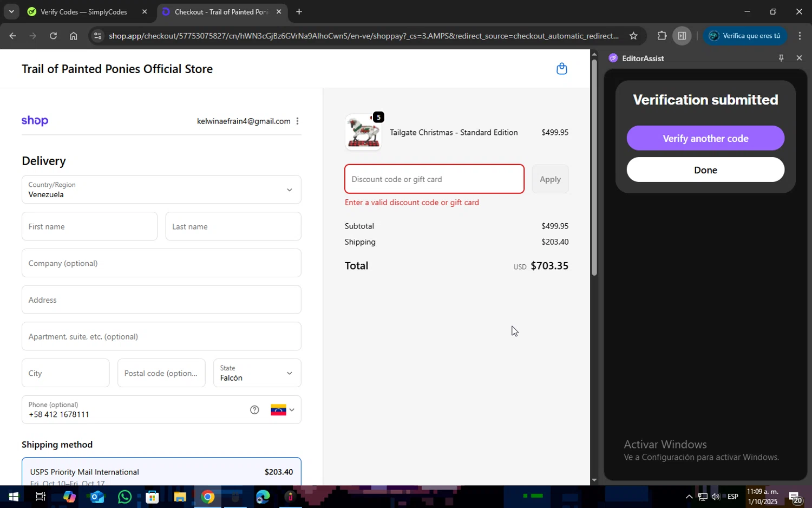
Task: Open account options menu beside email
Action: click(x=297, y=121)
